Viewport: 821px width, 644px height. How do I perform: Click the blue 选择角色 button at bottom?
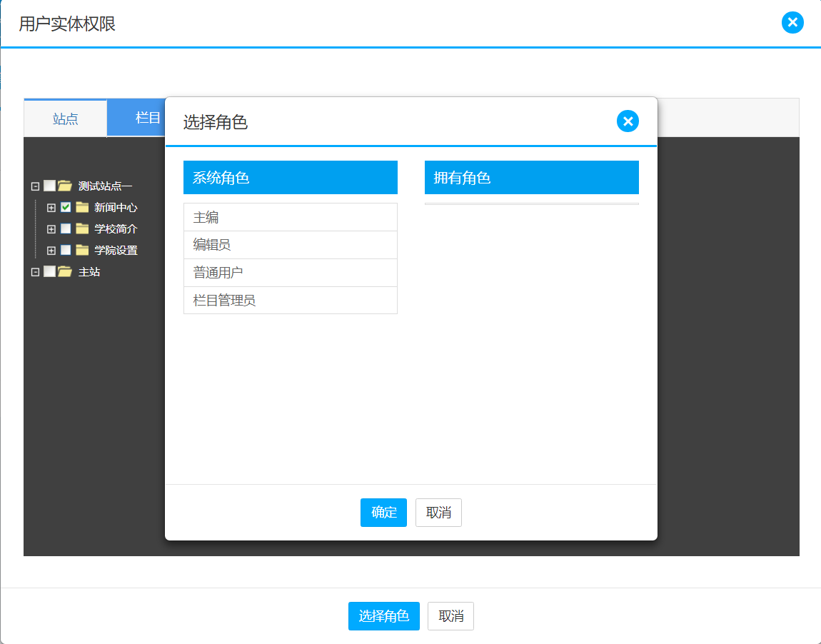pyautogui.click(x=383, y=616)
